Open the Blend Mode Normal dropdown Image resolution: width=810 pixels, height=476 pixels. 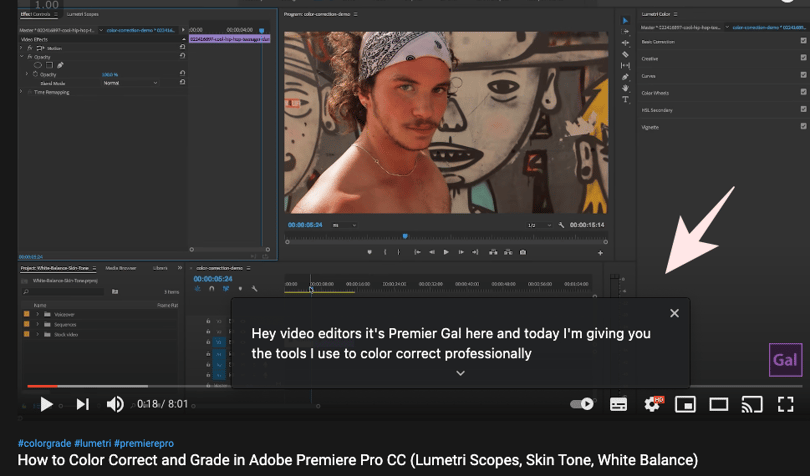pyautogui.click(x=130, y=83)
